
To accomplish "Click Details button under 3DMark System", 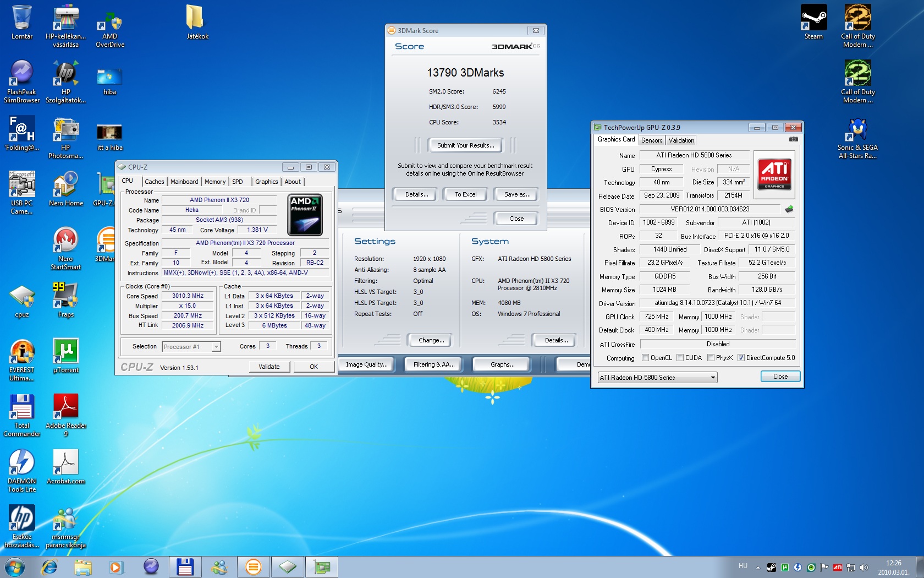I will point(556,340).
